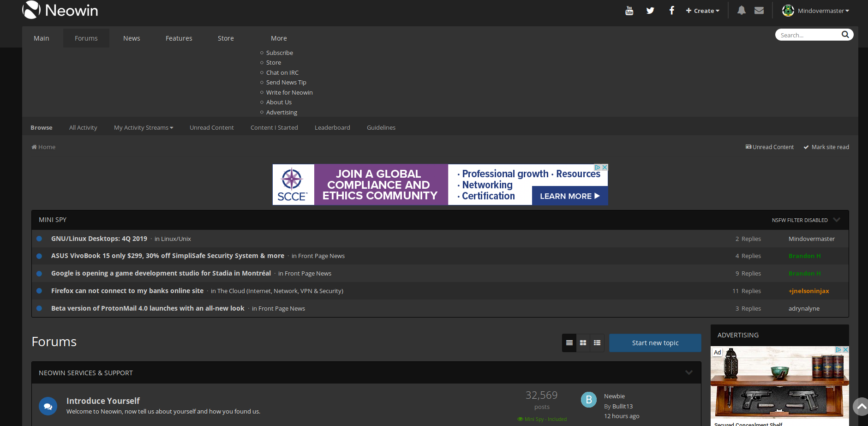This screenshot has width=868, height=426.
Task: Open Bullit13 profile link
Action: pyautogui.click(x=623, y=406)
